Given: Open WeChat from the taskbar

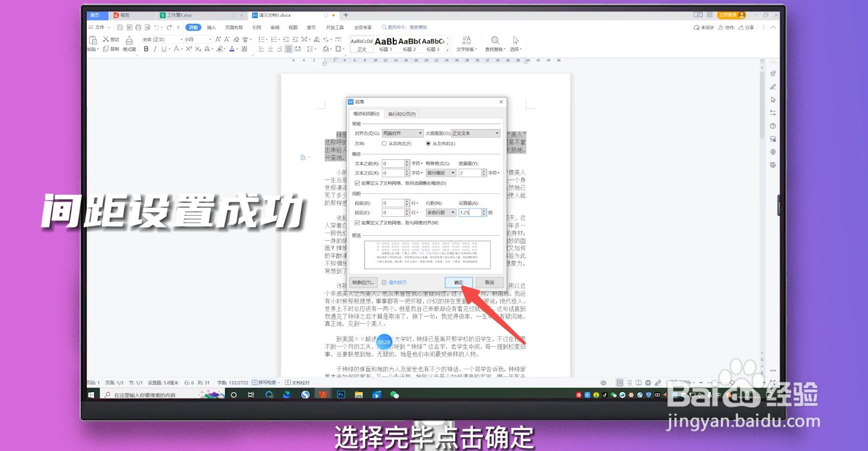Looking at the screenshot, I should coord(394,395).
